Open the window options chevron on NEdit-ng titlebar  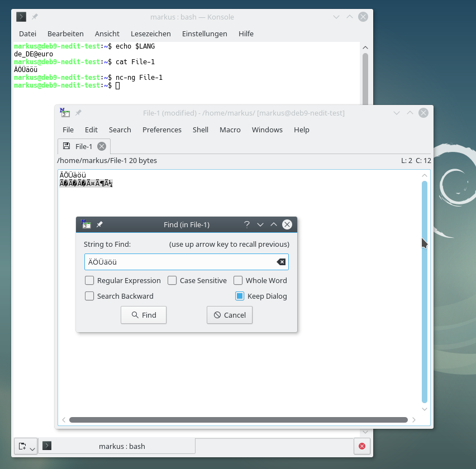click(x=397, y=112)
